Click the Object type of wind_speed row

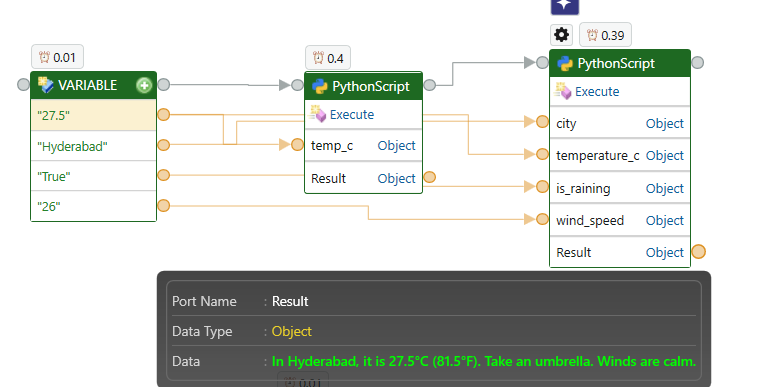665,221
